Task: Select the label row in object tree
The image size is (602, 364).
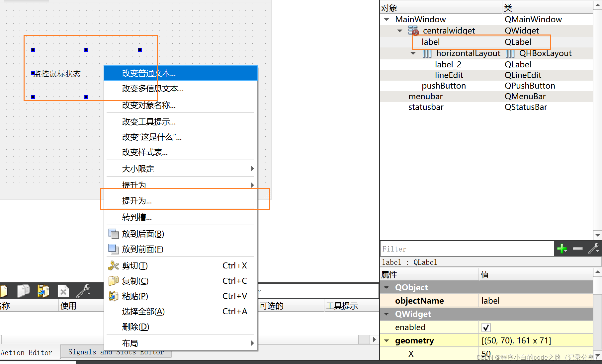Action: click(486, 42)
